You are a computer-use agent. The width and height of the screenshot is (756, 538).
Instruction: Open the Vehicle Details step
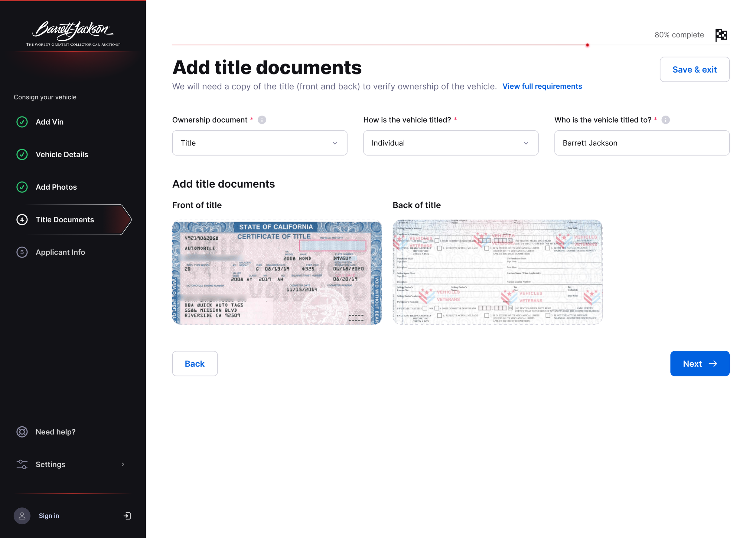(x=62, y=154)
